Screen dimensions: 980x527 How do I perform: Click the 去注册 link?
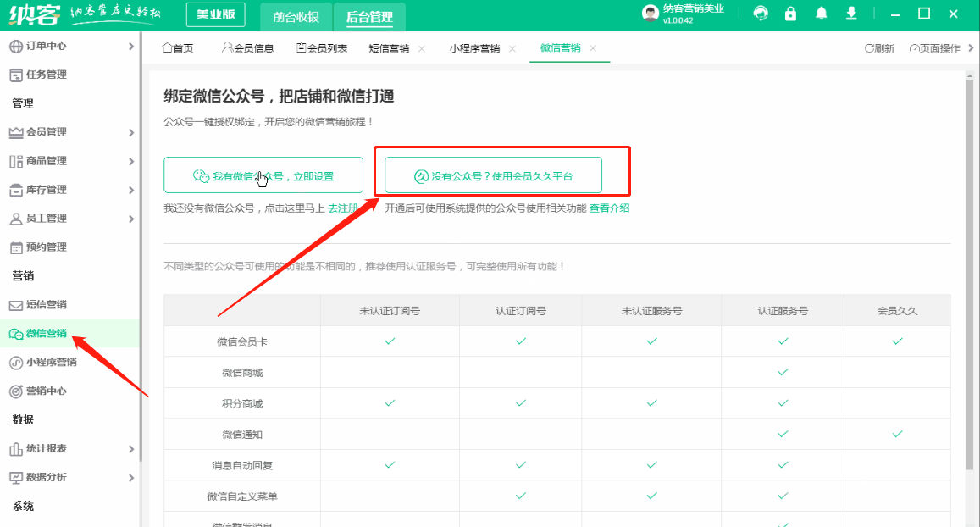(x=343, y=208)
